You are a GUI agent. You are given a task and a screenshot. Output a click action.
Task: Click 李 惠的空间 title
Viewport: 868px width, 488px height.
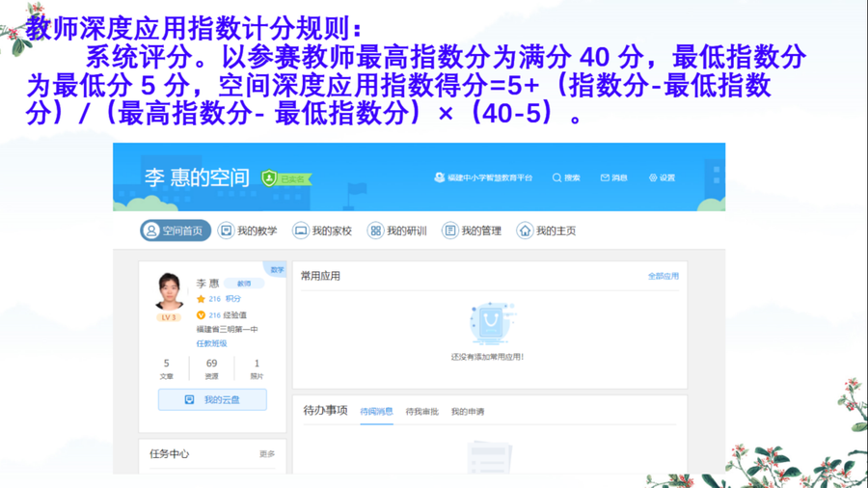[197, 177]
